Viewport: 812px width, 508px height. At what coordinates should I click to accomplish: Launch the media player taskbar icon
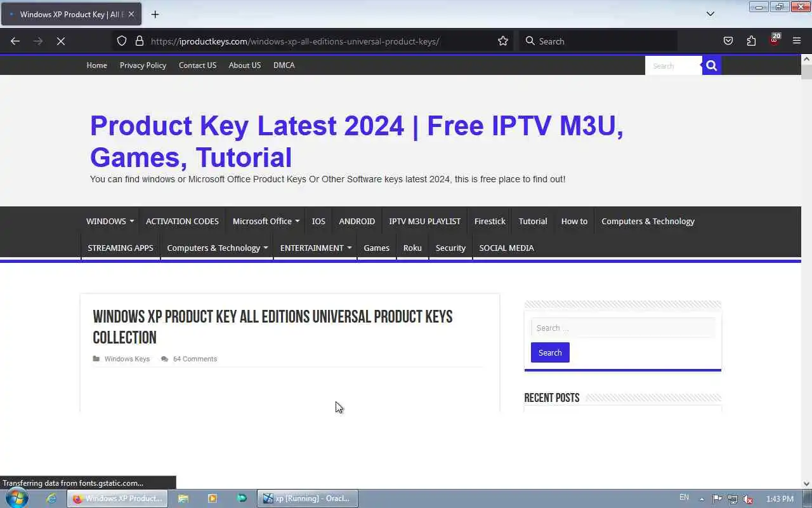[x=213, y=498]
